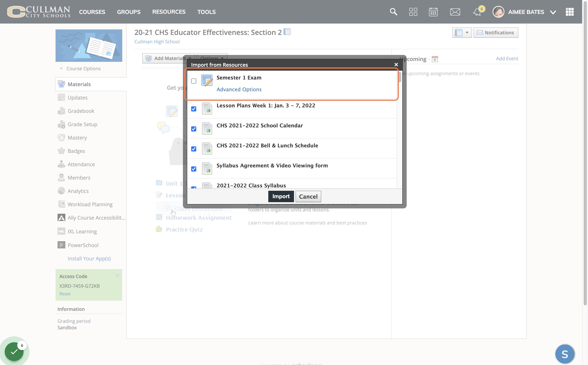Click the Semester 1 Exam assessment icon
This screenshot has height=365, width=588.
[x=207, y=80]
